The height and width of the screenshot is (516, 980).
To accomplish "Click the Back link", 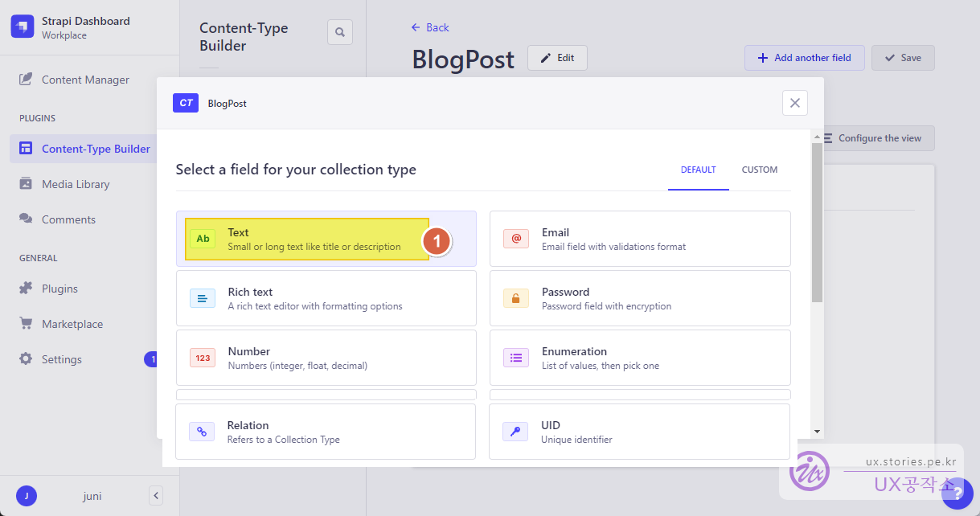I will click(430, 27).
